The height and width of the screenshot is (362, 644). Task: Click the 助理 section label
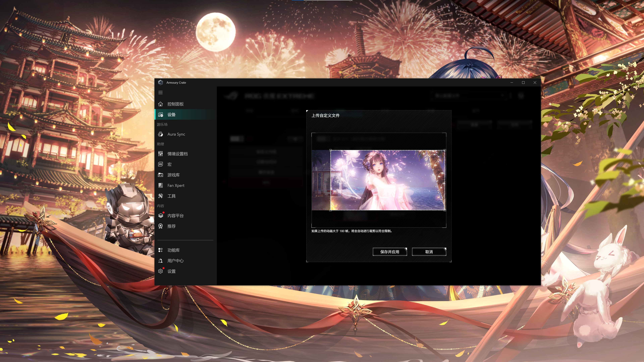(160, 144)
